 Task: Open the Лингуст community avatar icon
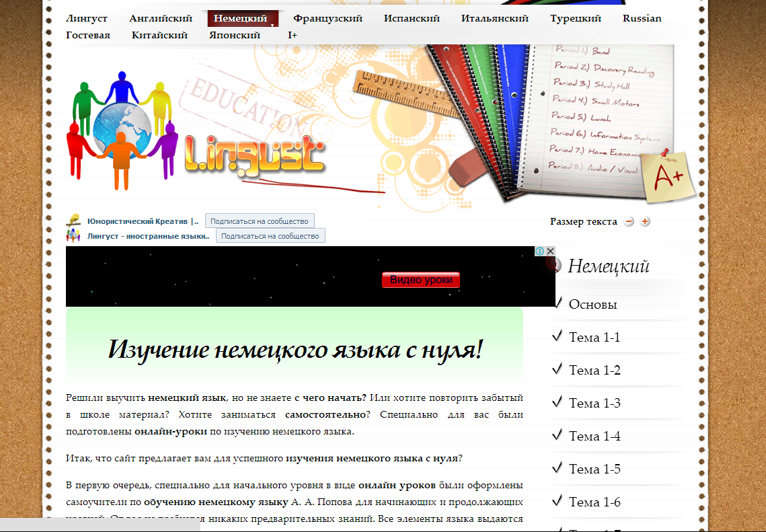(73, 235)
